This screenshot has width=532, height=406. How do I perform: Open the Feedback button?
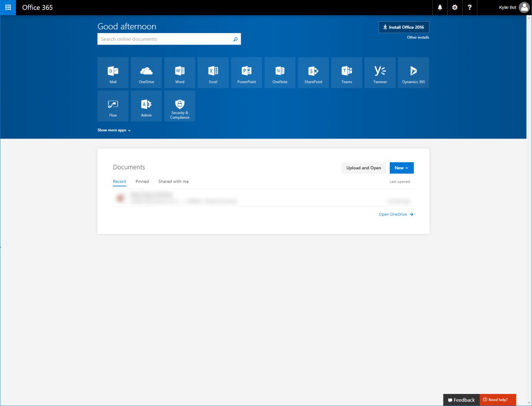pyautogui.click(x=461, y=400)
